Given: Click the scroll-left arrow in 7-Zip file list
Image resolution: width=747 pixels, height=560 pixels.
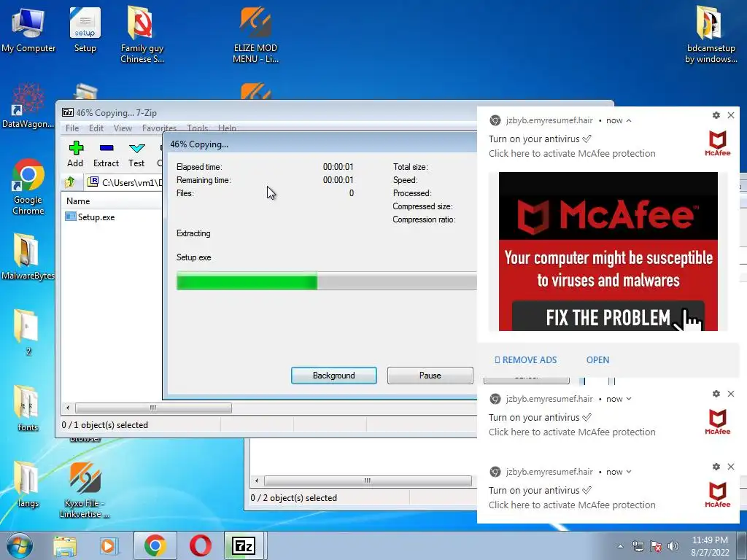Looking at the screenshot, I should click(68, 408).
